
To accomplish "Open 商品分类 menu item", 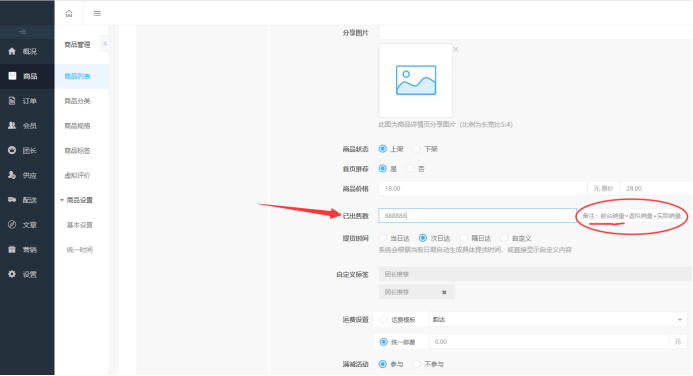I will 77,101.
